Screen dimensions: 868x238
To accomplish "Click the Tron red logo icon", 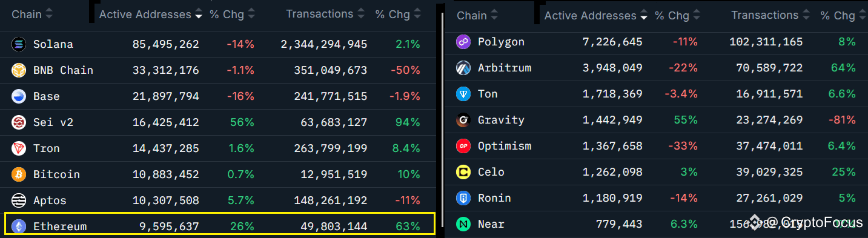I will 18,148.
